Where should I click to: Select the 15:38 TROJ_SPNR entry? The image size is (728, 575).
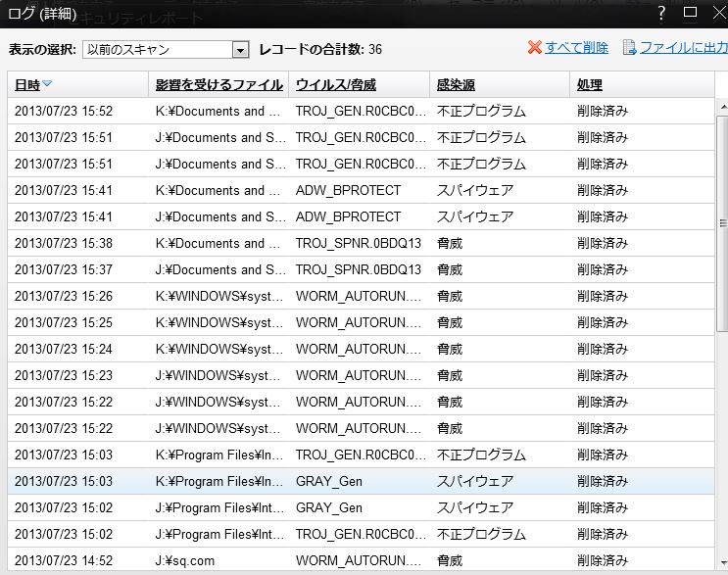pyautogui.click(x=361, y=243)
